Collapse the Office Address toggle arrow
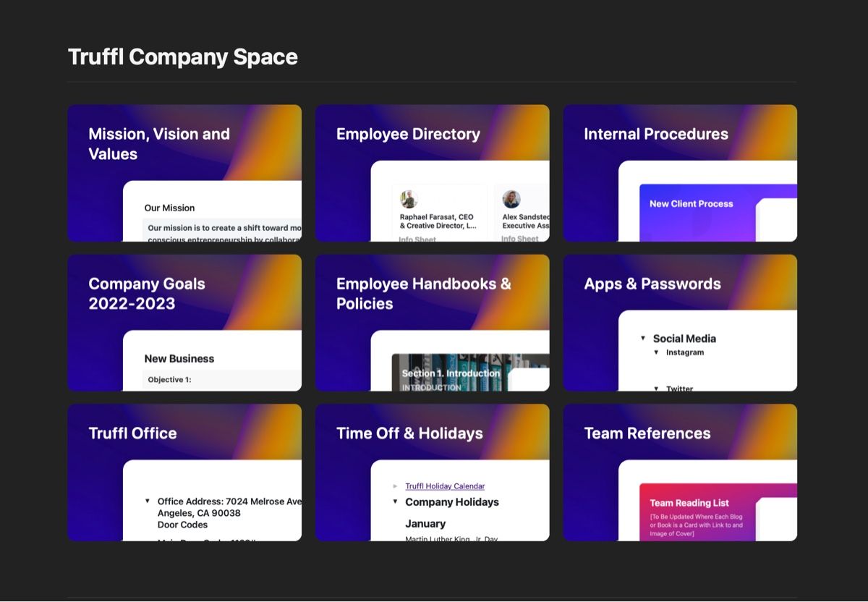Viewport: 868px width, 602px height. (x=148, y=501)
